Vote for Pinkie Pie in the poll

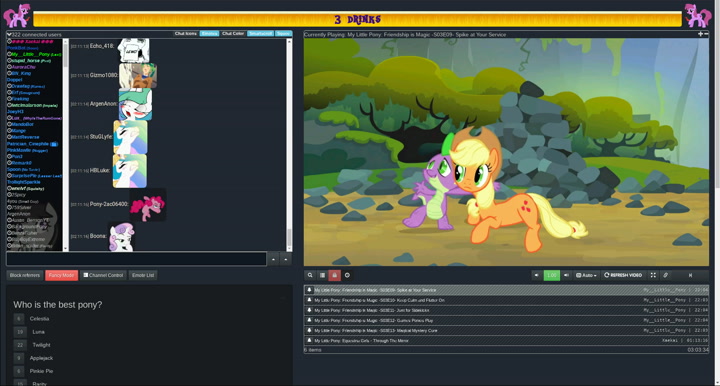coord(19,371)
